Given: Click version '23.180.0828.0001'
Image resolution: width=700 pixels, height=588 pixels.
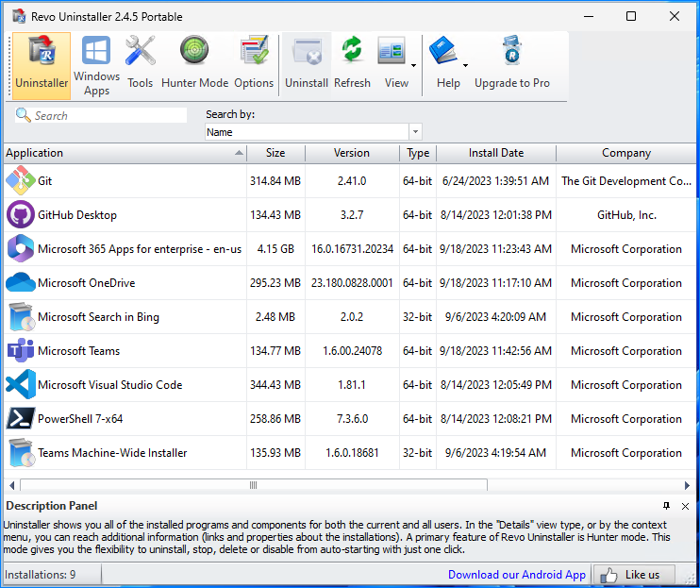Looking at the screenshot, I should coord(352,282).
